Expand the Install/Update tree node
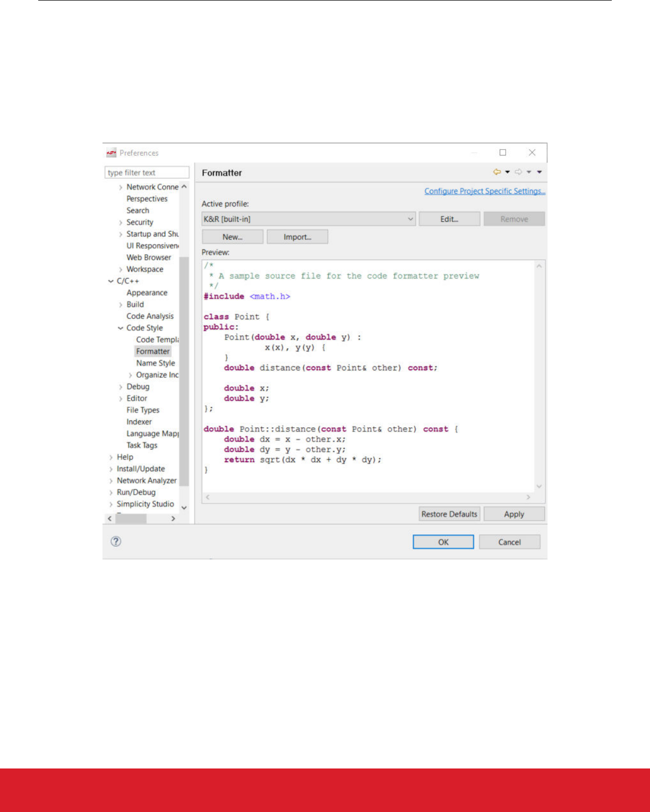Image resolution: width=650 pixels, height=812 pixels. tap(111, 469)
